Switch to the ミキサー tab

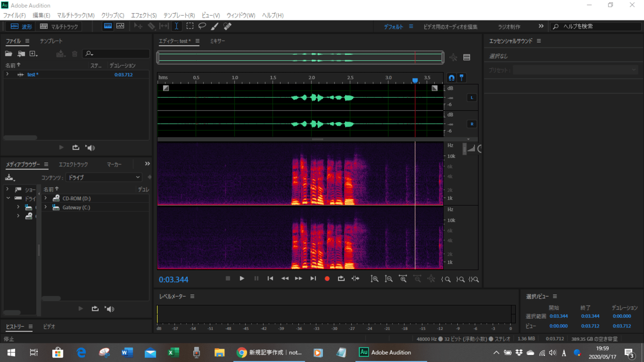pos(217,41)
